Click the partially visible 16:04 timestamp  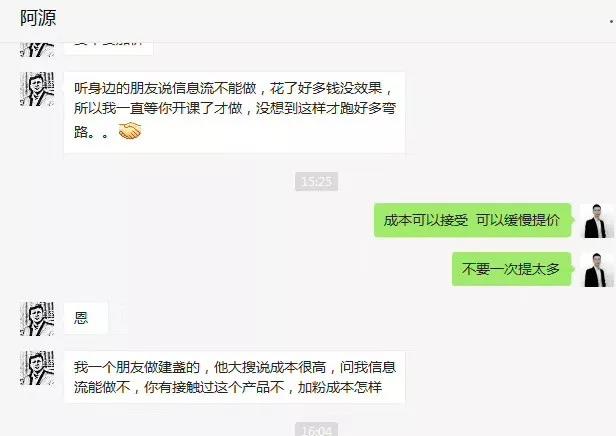click(x=317, y=430)
